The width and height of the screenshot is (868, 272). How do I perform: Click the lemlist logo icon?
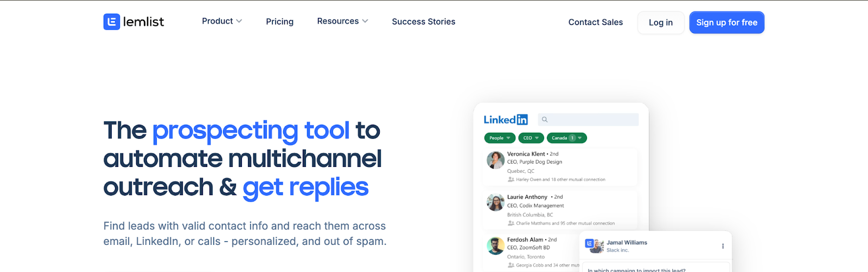pyautogui.click(x=112, y=22)
